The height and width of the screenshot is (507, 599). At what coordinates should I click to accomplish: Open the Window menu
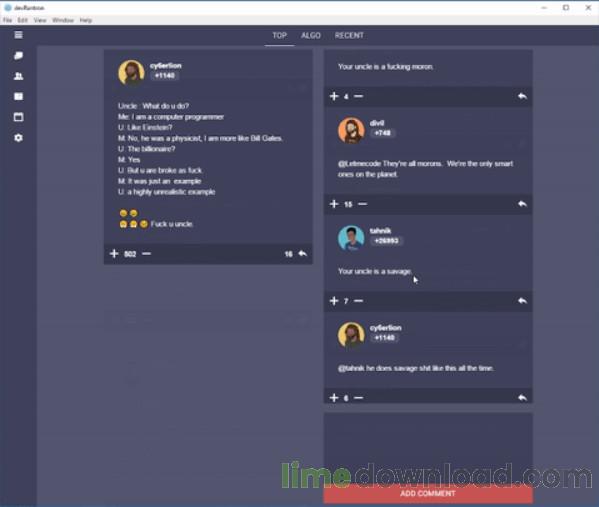pos(63,20)
